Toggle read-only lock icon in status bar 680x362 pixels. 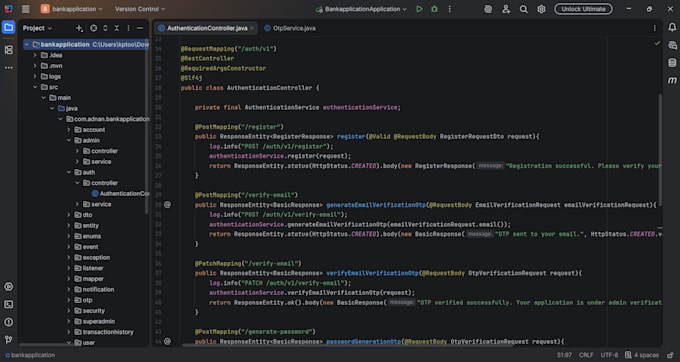pos(670,355)
